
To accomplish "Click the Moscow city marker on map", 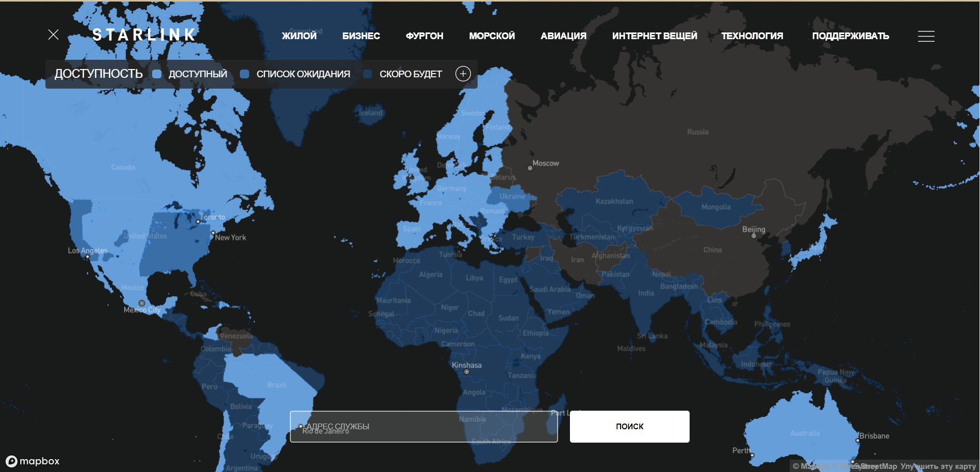I will click(x=530, y=168).
